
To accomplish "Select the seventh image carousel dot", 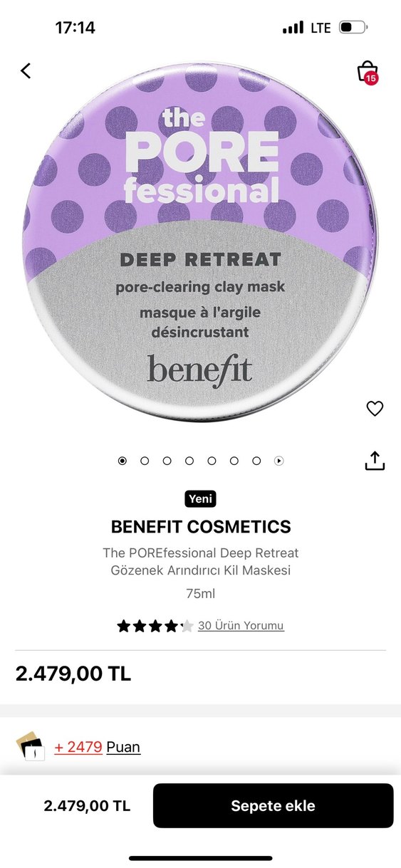I will click(x=256, y=461).
